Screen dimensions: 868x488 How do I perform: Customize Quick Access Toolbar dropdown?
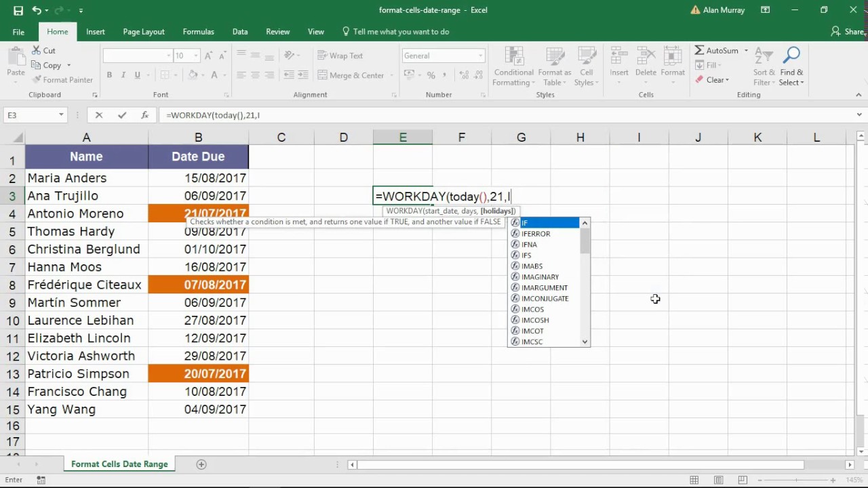point(81,10)
